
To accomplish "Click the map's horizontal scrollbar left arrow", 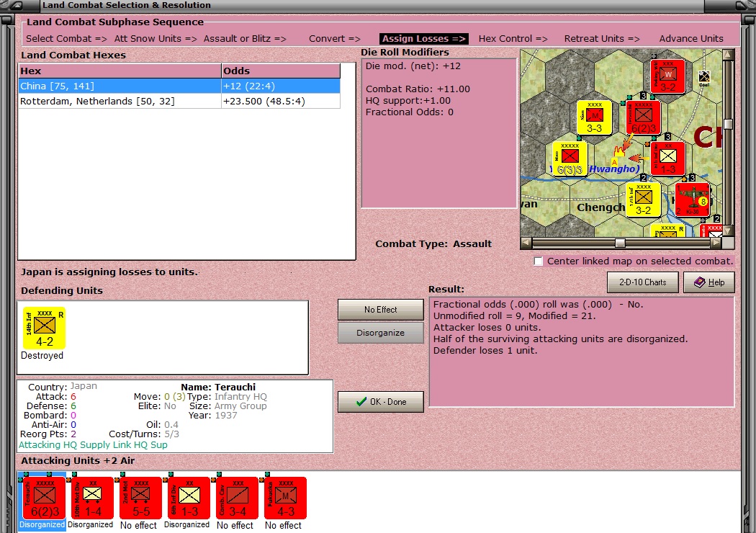I will (526, 243).
